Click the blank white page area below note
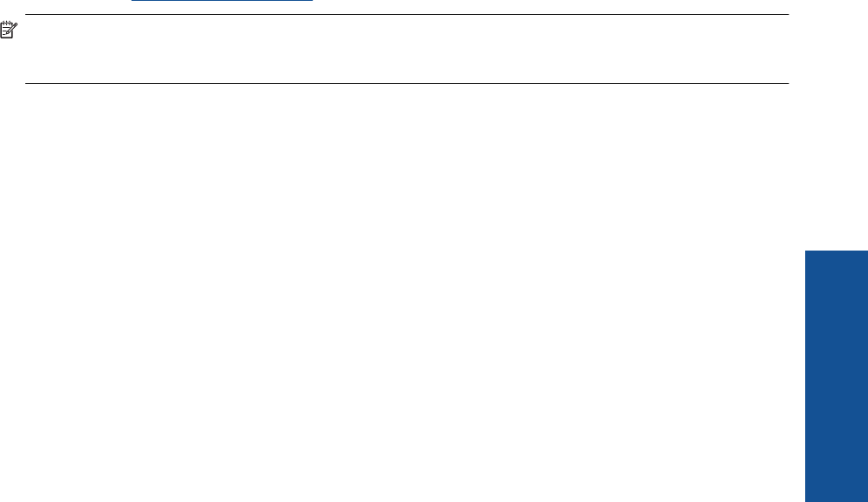 point(402,292)
